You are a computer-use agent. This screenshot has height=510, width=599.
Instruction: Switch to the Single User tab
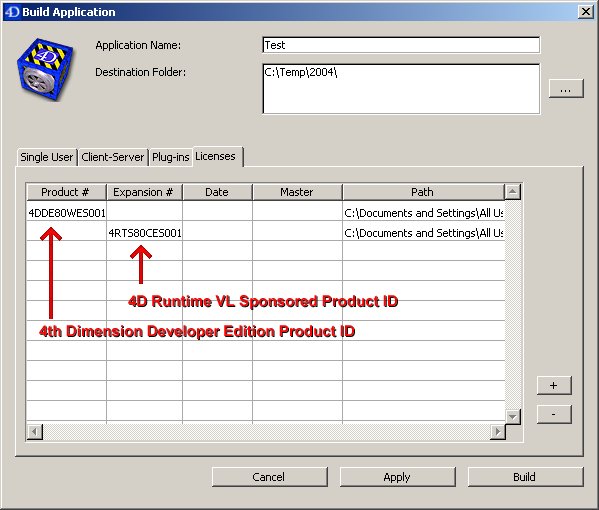click(x=47, y=157)
